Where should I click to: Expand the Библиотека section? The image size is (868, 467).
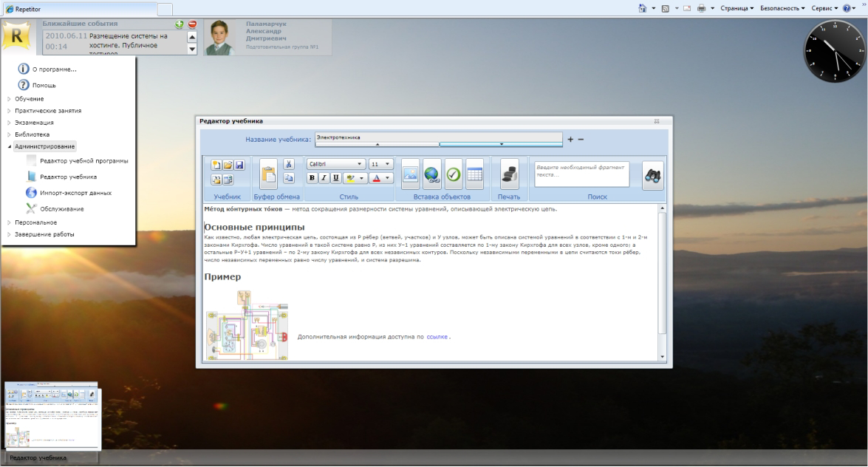point(10,134)
